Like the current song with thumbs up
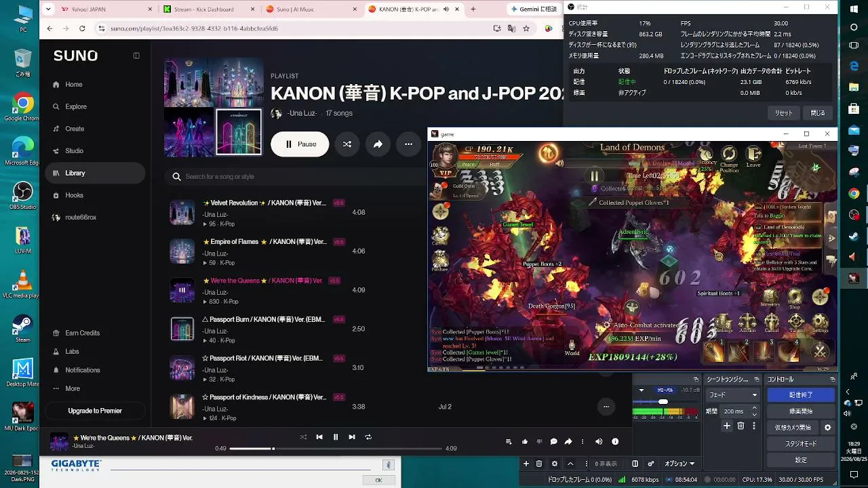 [525, 442]
